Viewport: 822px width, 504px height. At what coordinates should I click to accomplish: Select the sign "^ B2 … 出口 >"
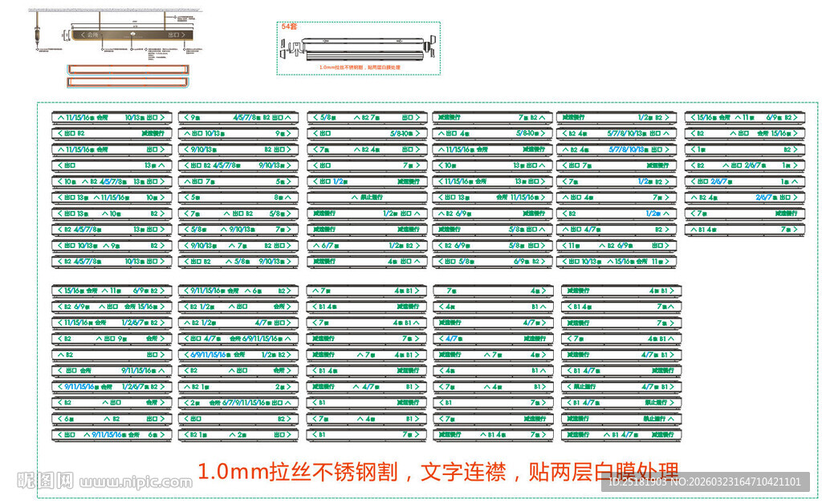point(111,356)
